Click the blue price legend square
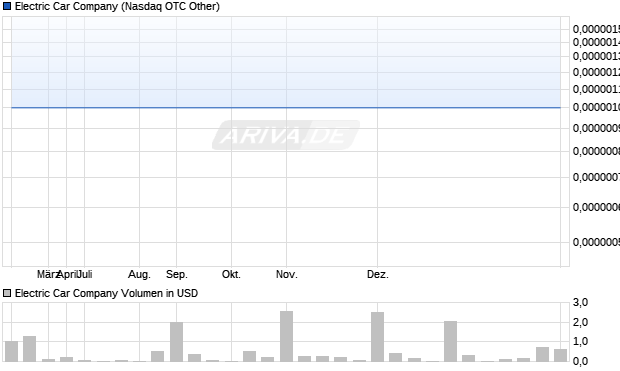620x371 pixels. pos(7,6)
